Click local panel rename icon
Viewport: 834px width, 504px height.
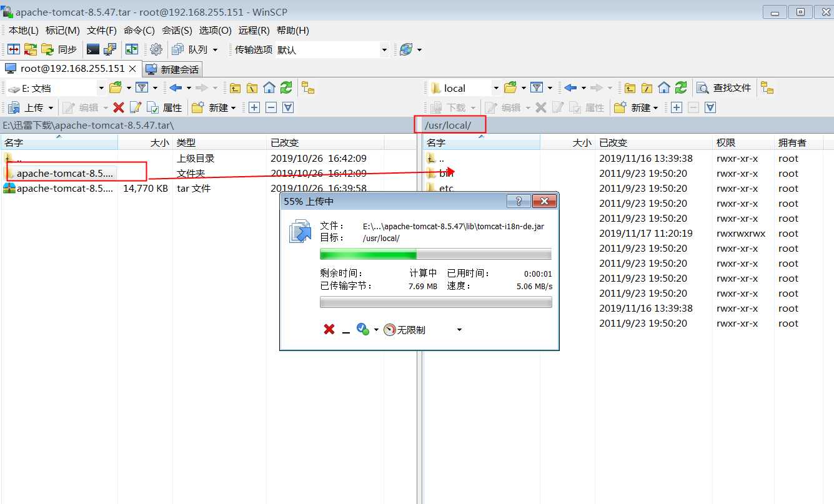pyautogui.click(x=135, y=107)
